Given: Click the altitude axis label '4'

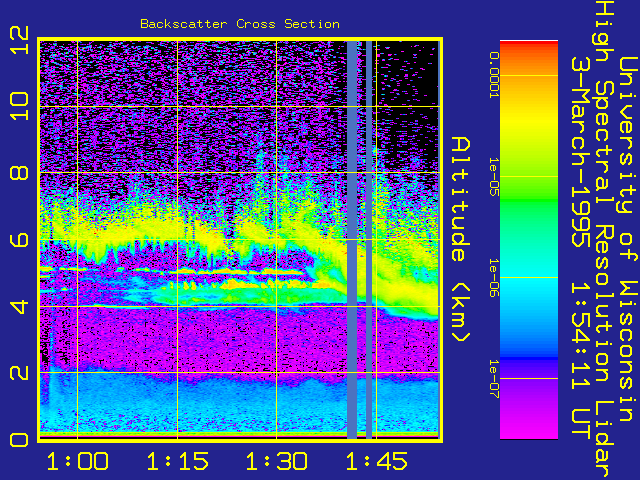Looking at the screenshot, I should point(19,306).
